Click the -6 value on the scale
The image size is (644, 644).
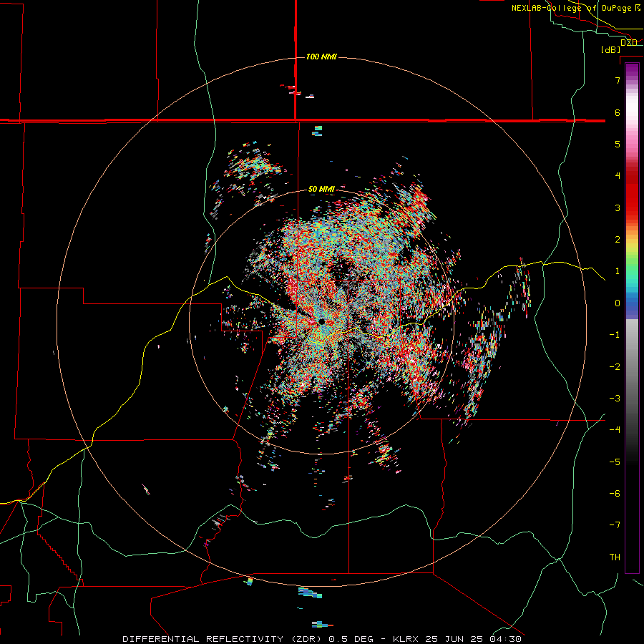(x=615, y=494)
